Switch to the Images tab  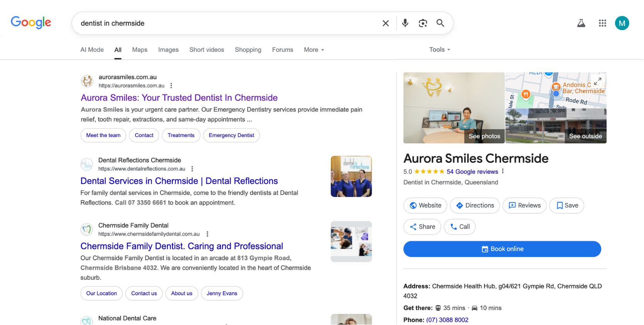[x=168, y=50]
